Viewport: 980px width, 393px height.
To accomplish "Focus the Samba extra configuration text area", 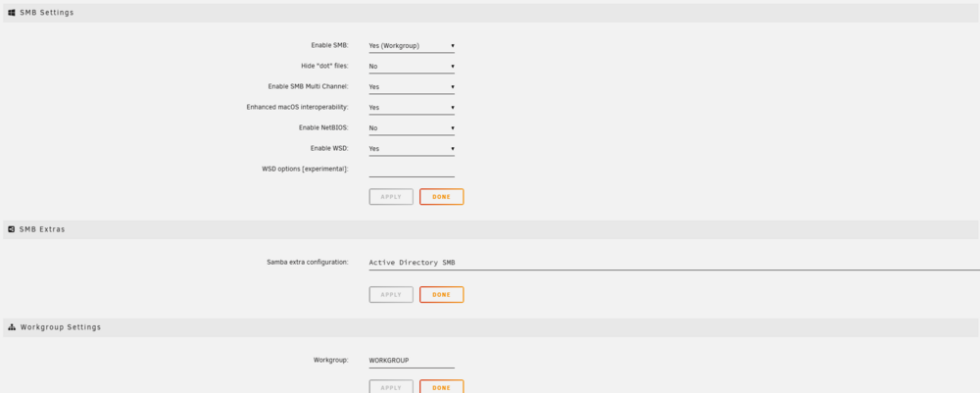I will click(674, 263).
